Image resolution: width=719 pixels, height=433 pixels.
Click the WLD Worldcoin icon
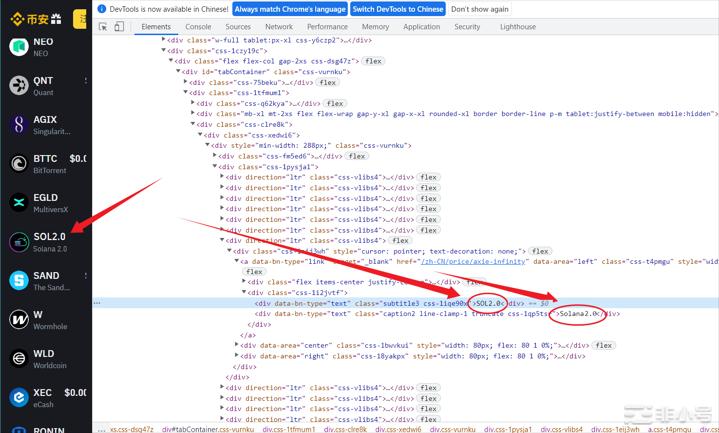pos(19,359)
